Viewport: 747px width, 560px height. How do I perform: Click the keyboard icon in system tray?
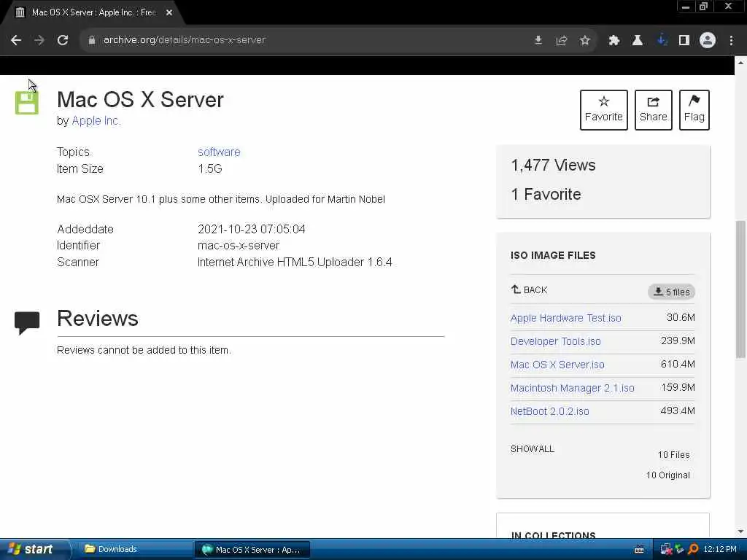click(x=639, y=550)
